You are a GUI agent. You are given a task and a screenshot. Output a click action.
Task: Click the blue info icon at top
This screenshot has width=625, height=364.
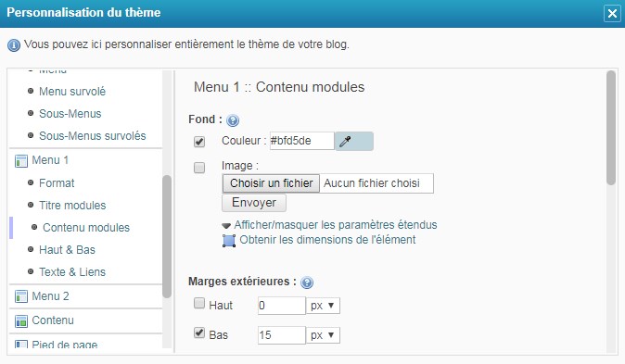[14, 45]
